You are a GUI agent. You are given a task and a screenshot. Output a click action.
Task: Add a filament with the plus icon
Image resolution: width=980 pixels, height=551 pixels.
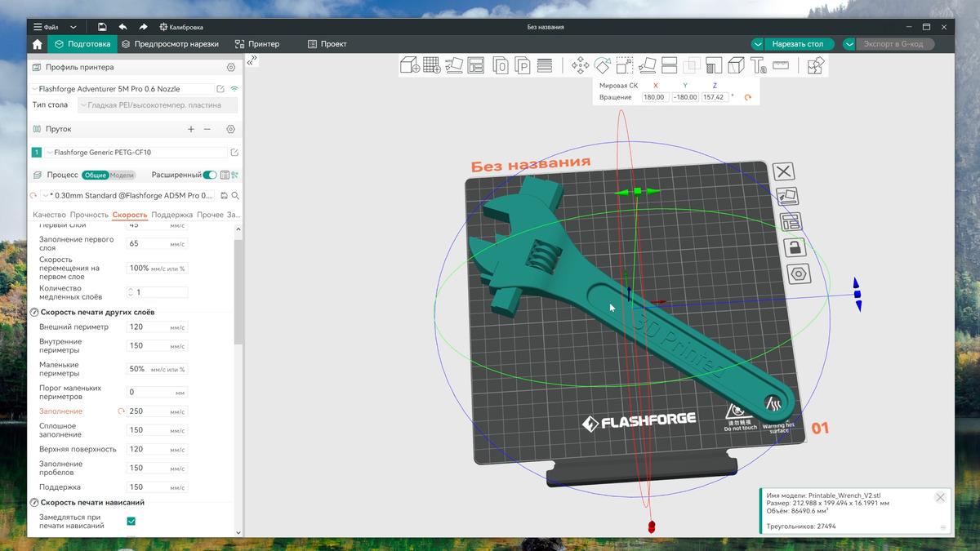tap(191, 129)
